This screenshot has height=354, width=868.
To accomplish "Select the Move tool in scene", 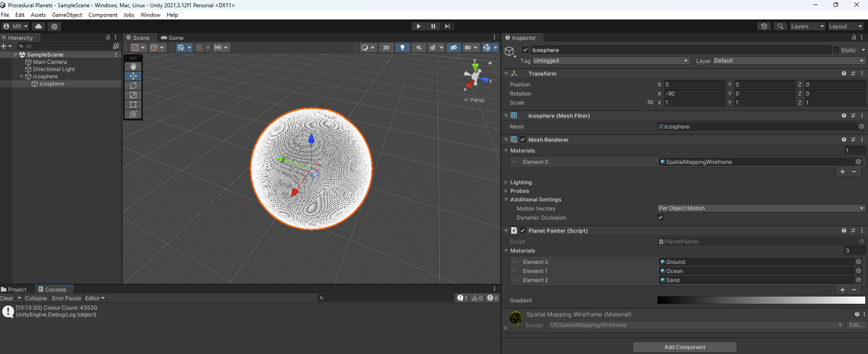I will click(133, 76).
